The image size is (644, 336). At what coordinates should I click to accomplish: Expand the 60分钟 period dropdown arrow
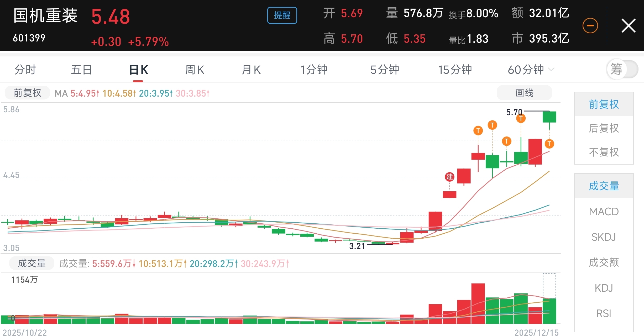tap(551, 70)
